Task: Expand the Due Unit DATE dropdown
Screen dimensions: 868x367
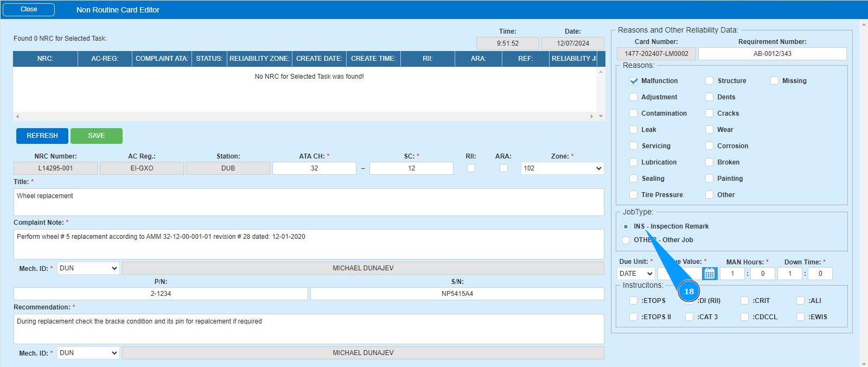Action: coord(636,274)
